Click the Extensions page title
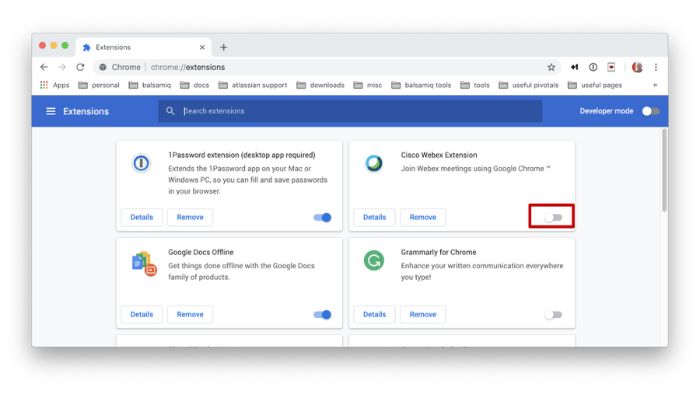The image size is (700, 400). [86, 111]
